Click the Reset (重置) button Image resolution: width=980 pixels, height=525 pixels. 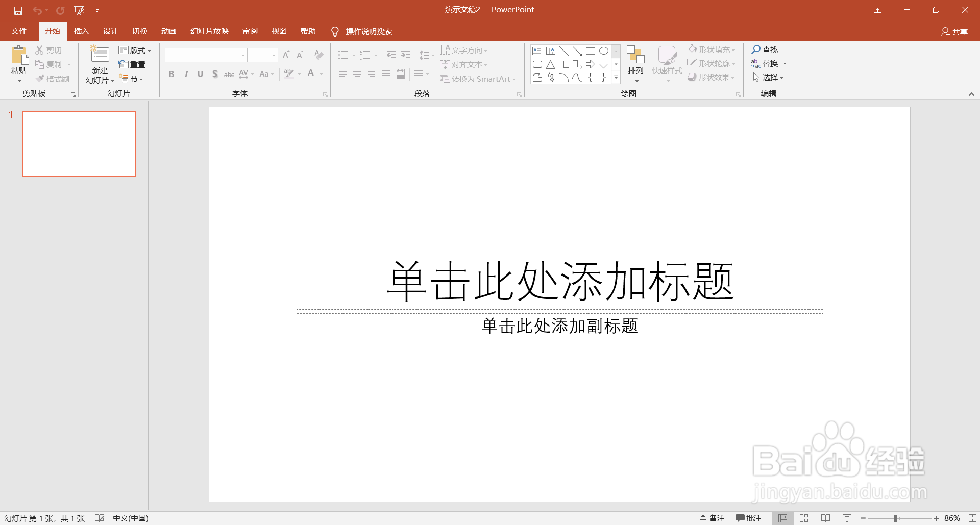coord(132,64)
